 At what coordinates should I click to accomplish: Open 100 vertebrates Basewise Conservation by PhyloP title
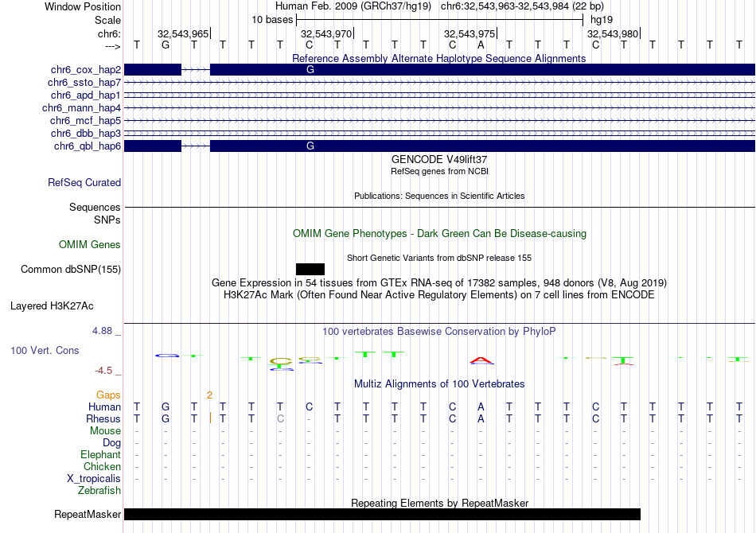pyautogui.click(x=438, y=332)
